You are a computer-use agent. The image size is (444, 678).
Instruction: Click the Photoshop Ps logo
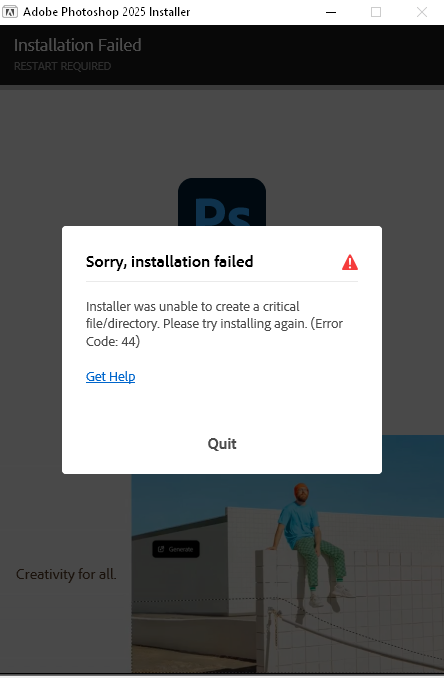click(x=222, y=202)
